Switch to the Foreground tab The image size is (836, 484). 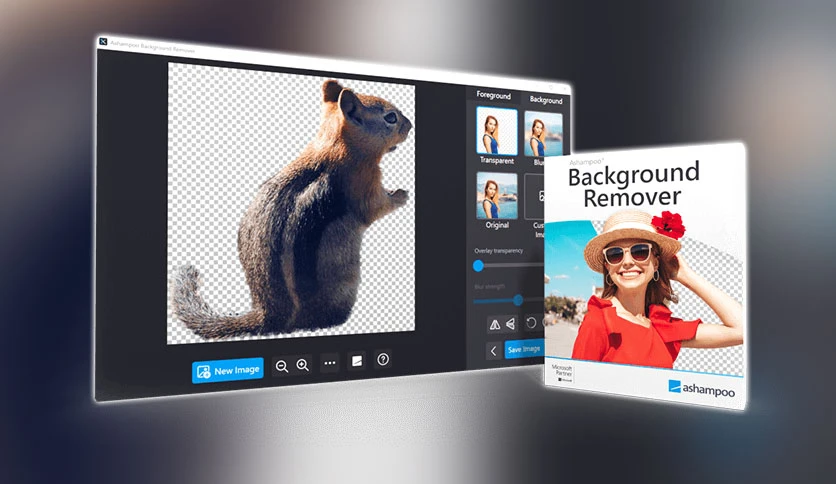coord(493,95)
